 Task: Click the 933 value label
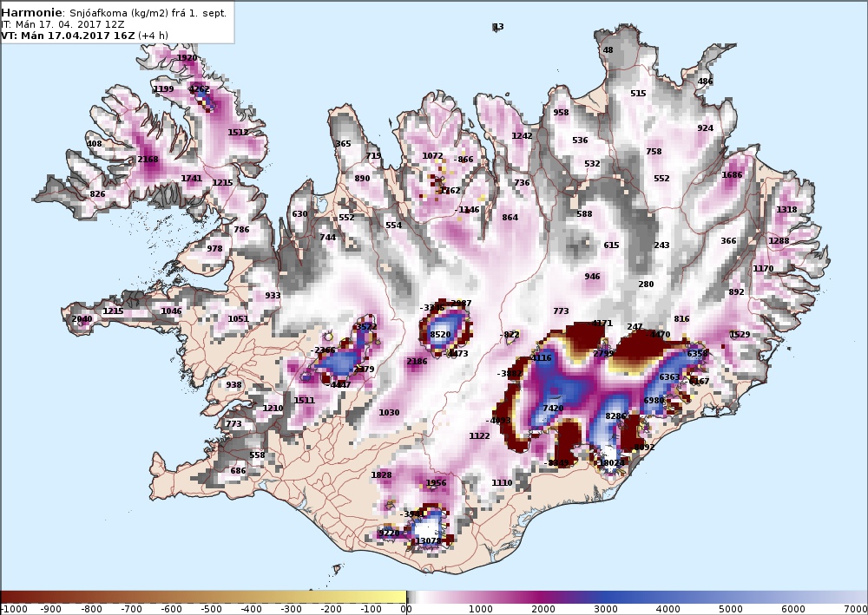(273, 295)
